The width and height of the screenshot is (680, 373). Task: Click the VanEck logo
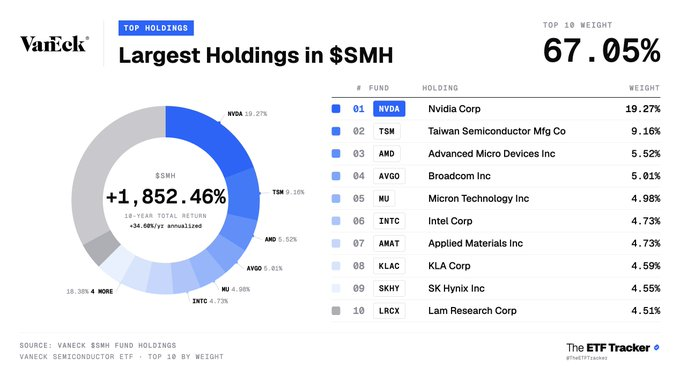54,44
